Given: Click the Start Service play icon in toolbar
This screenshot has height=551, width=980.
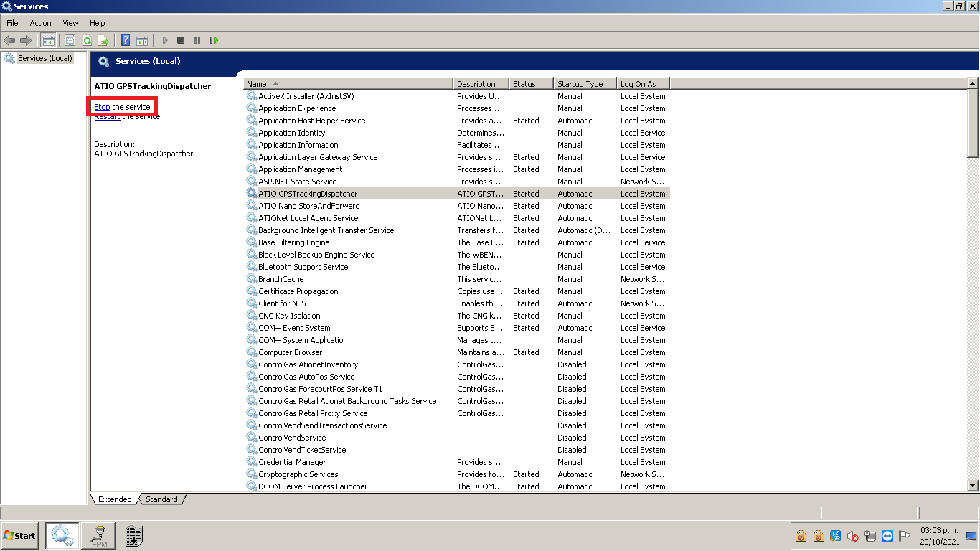Looking at the screenshot, I should 165,40.
